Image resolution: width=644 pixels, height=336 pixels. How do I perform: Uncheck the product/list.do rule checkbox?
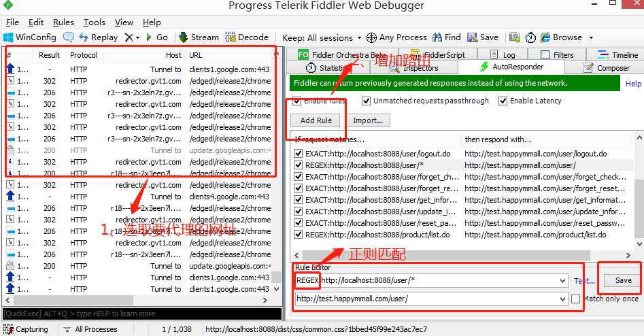point(298,235)
